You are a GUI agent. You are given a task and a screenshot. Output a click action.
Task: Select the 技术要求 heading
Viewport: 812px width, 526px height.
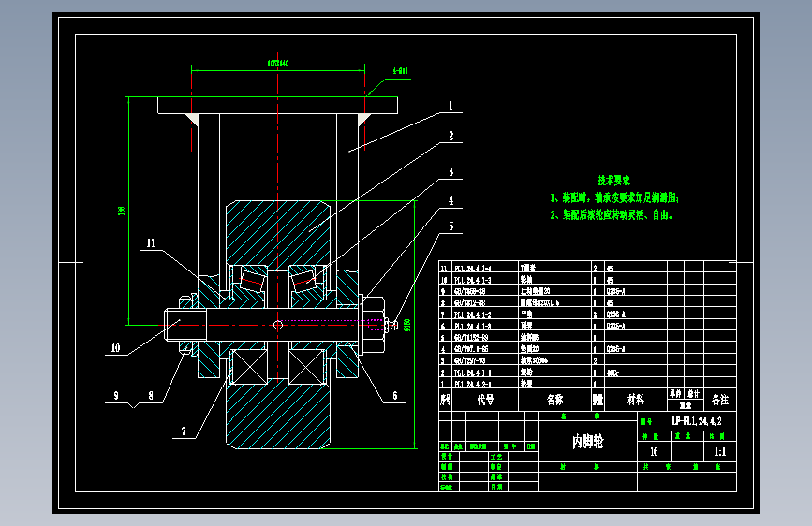coord(613,180)
